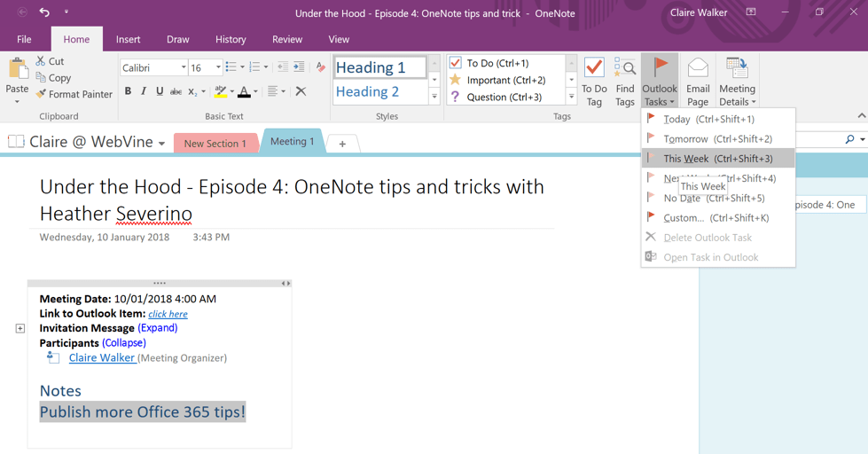Viewport: 868px width, 454px height.
Task: Apply subscript formatting
Action: pos(192,91)
